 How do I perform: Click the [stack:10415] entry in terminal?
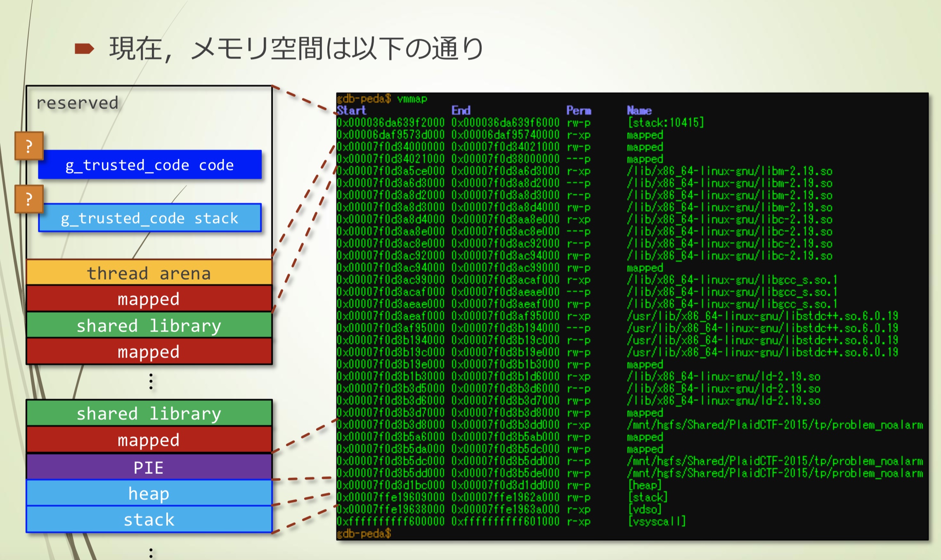pyautogui.click(x=665, y=122)
